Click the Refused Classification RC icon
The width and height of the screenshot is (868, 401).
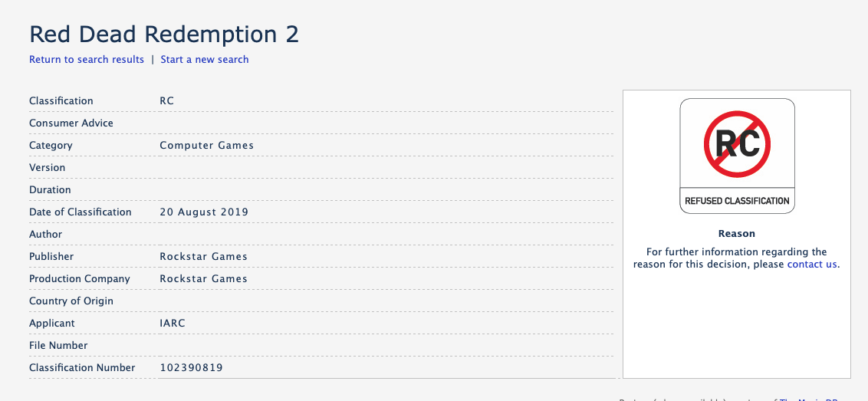tap(737, 156)
